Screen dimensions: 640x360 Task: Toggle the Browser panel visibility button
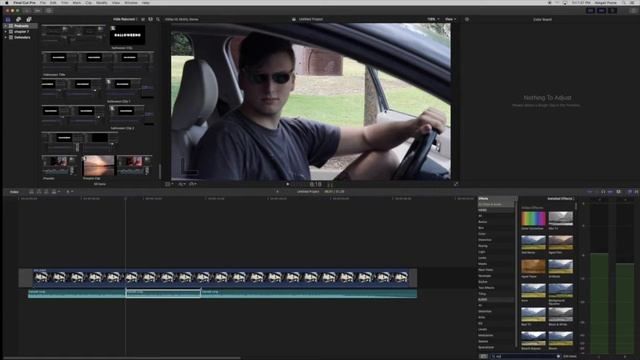tap(591, 10)
